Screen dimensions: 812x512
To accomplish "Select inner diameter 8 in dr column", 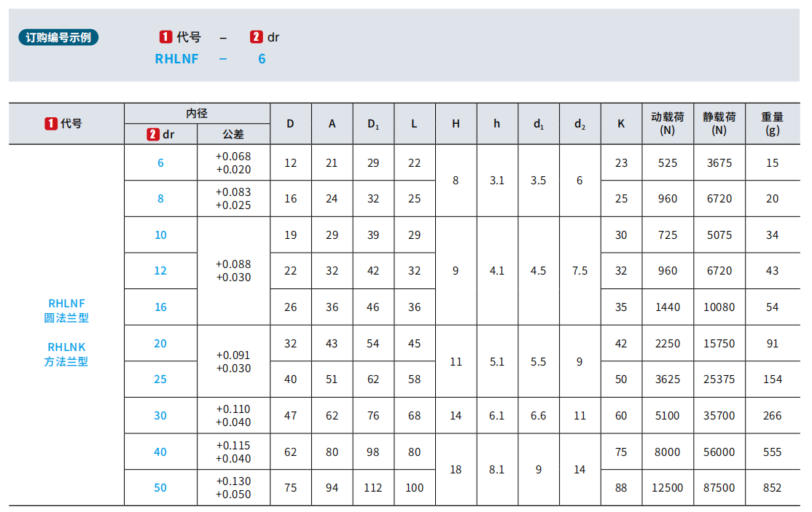I will (x=160, y=199).
